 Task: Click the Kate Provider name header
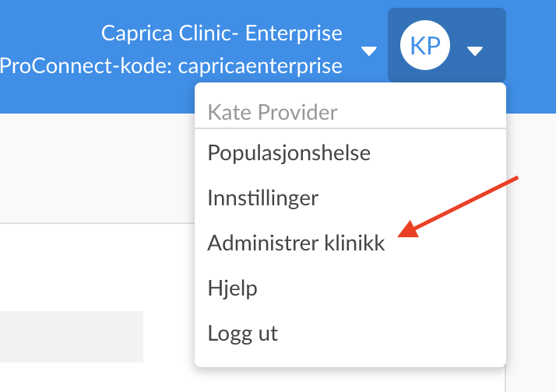[273, 112]
